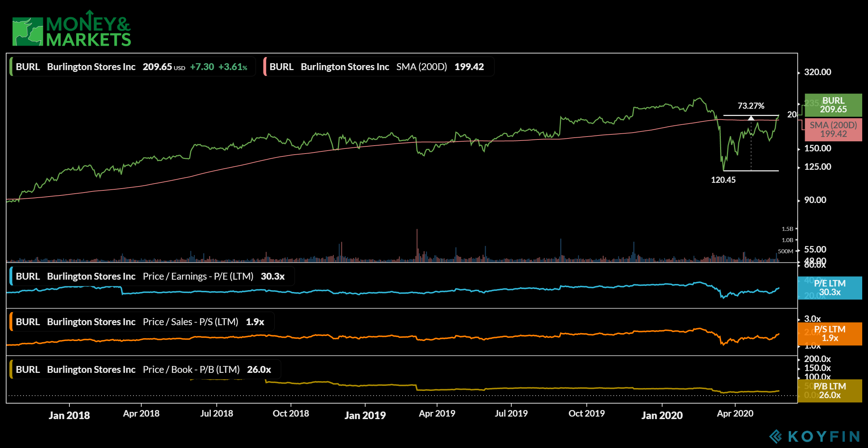
Task: Click the Money & Markets bull logo
Action: [x=27, y=32]
